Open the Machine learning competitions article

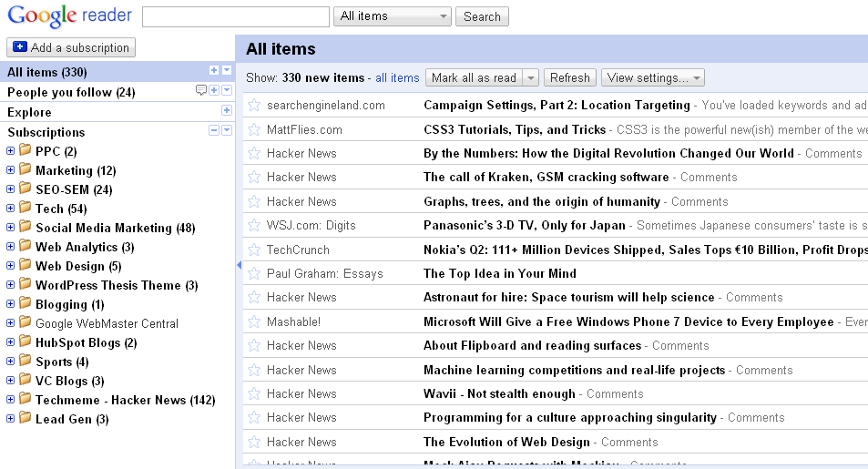pos(574,370)
